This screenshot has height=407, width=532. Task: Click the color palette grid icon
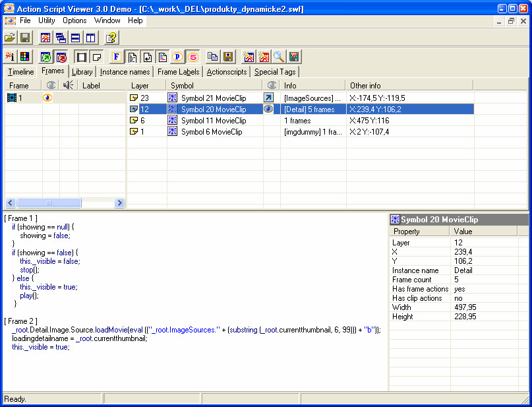pos(25,57)
